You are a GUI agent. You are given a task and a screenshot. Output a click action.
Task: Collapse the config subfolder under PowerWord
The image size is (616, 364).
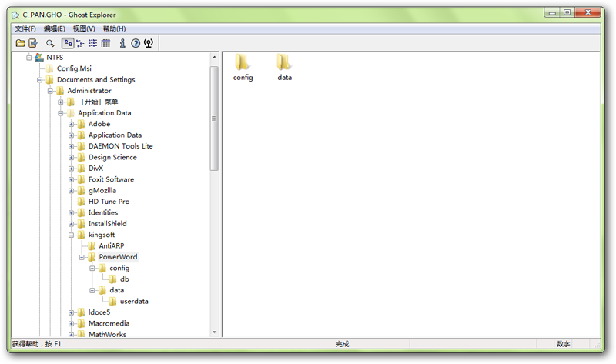pos(92,269)
